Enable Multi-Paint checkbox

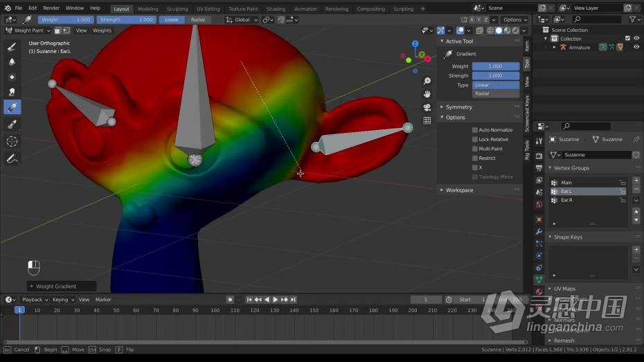475,149
